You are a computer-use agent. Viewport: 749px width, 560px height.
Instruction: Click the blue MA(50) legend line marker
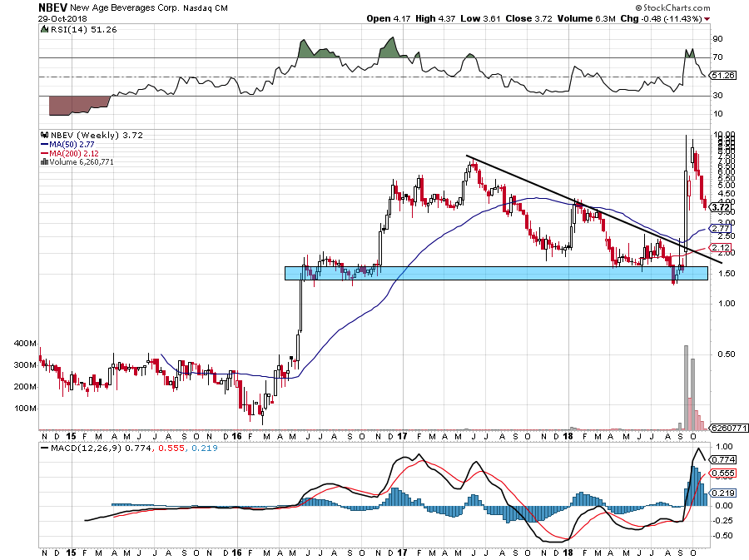44,144
